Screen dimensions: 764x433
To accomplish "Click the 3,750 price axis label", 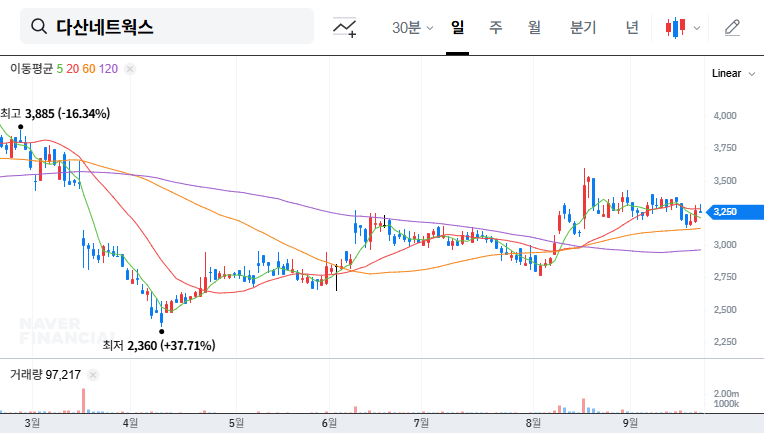I will [725, 148].
